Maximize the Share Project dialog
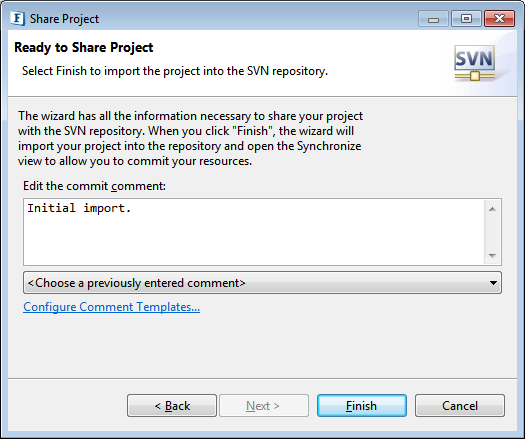 pyautogui.click(x=466, y=19)
